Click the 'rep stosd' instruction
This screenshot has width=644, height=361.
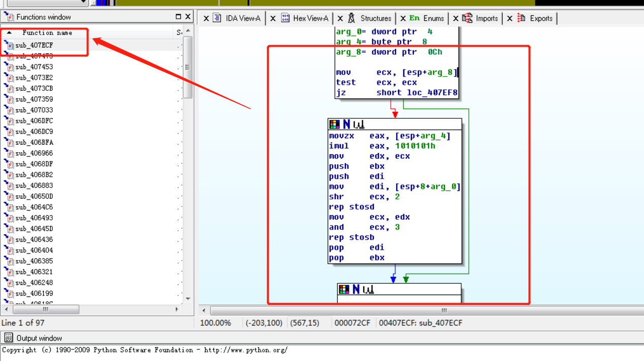[x=351, y=207]
